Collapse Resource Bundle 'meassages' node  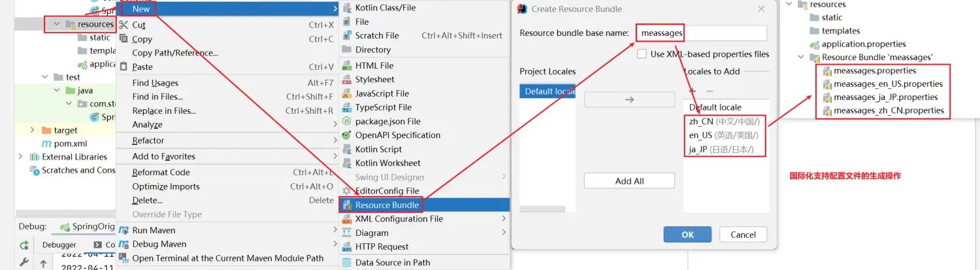[802, 58]
